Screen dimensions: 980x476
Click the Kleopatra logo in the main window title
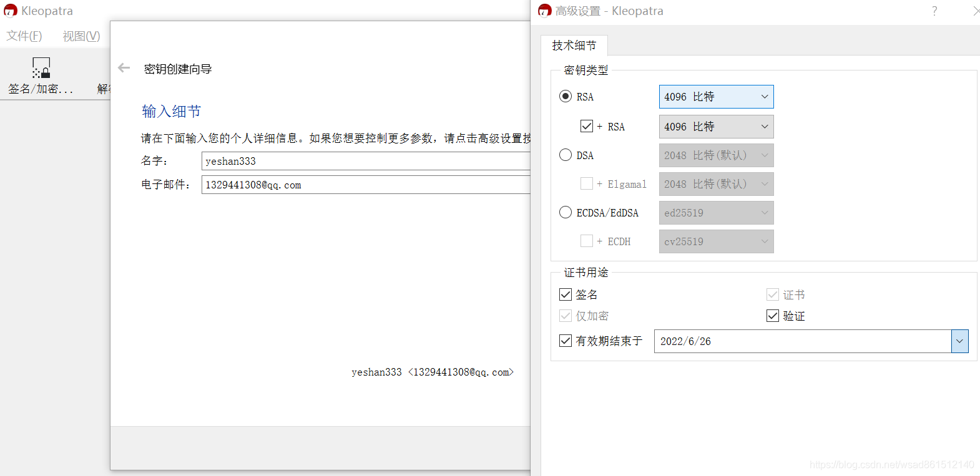(10, 11)
